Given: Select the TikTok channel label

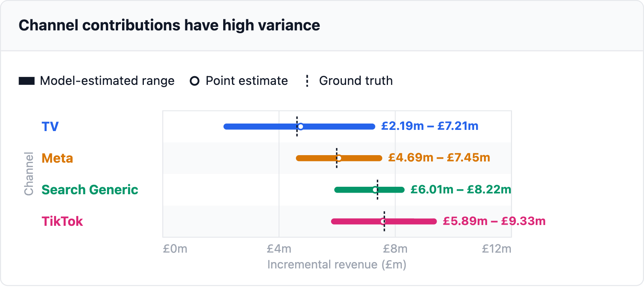Looking at the screenshot, I should [x=62, y=221].
